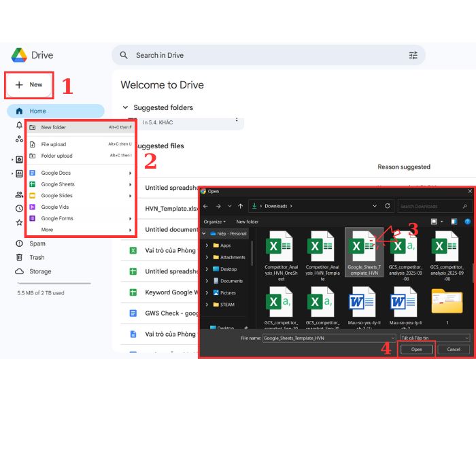Screen dimensions: 476x476
Task: Click the Search Downloads field
Action: click(x=434, y=207)
